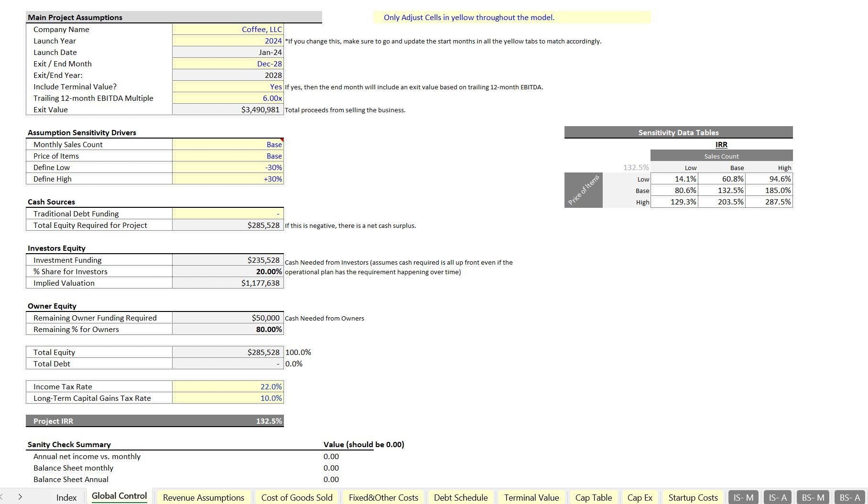
Task: Select the Cap Ex tab
Action: [640, 497]
